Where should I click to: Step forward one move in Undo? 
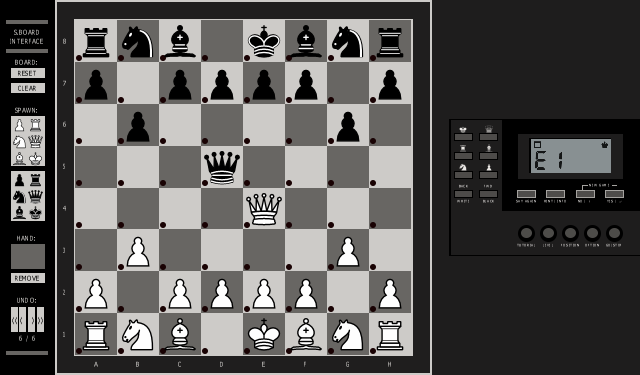32,320
